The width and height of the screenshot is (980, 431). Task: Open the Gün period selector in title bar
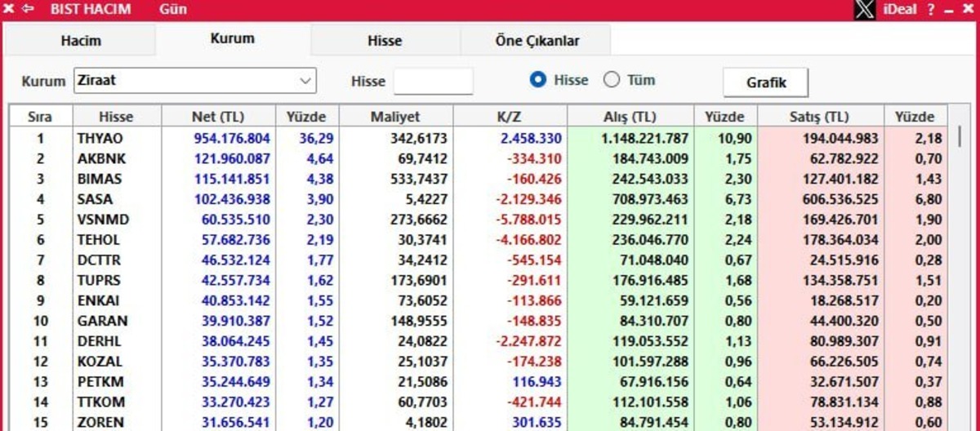pyautogui.click(x=173, y=10)
